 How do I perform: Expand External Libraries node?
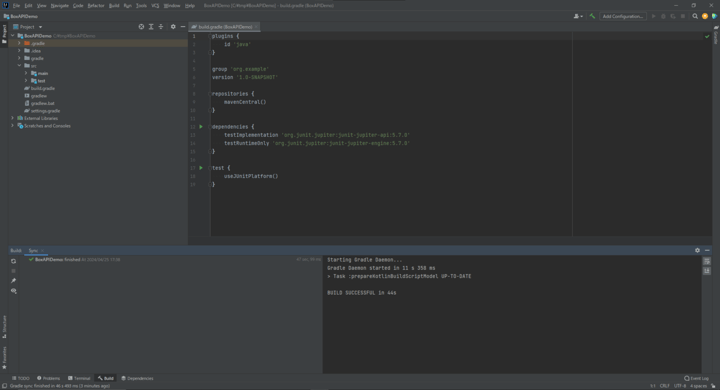click(x=13, y=118)
